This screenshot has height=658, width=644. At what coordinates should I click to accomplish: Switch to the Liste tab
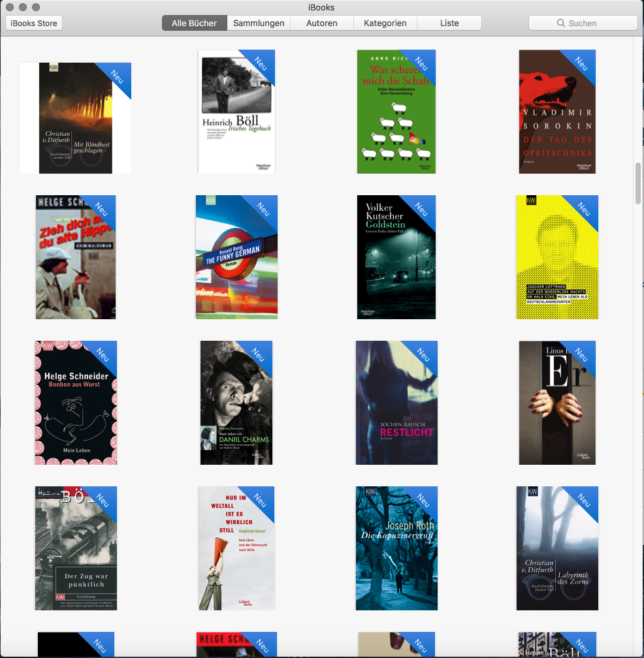[x=449, y=23]
